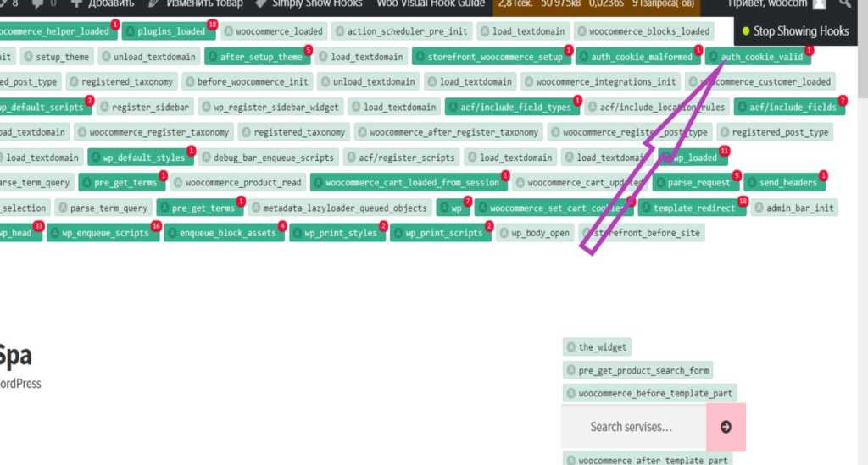This screenshot has width=868, height=465.
Task: Click the circle icon on wp_enqueue_scripts tag
Action: (54, 233)
